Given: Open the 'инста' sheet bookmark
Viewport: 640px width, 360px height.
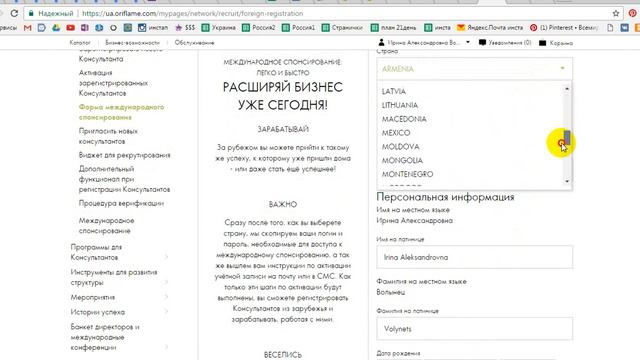Looking at the screenshot, I should (437, 28).
